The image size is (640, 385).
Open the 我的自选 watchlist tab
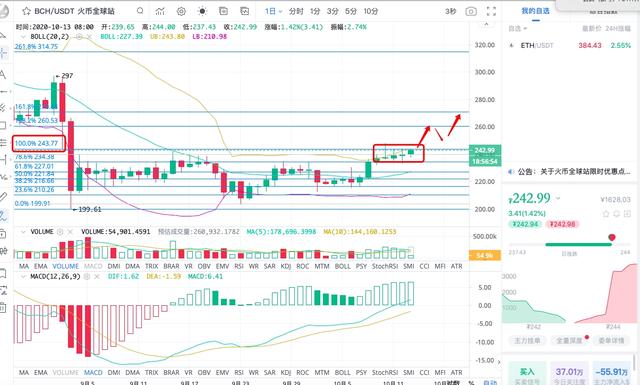536,11
